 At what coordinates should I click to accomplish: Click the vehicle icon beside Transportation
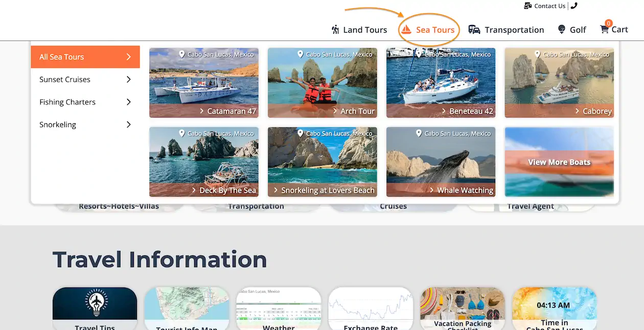click(x=474, y=30)
